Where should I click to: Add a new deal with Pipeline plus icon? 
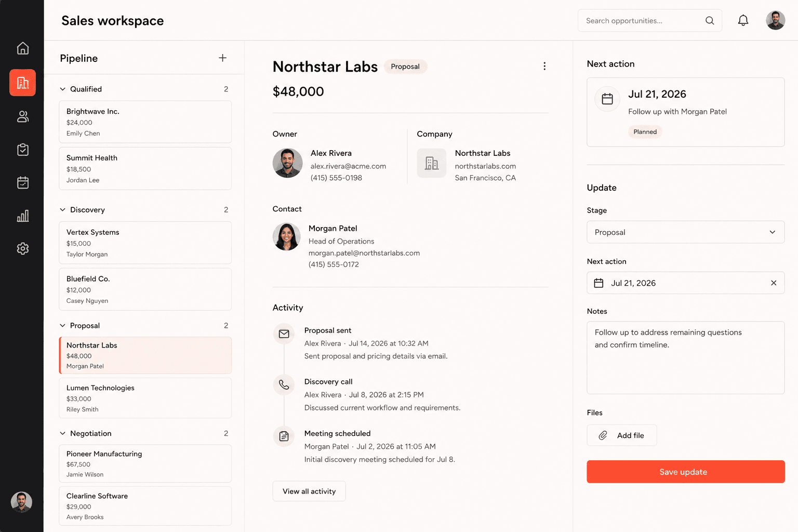(222, 58)
